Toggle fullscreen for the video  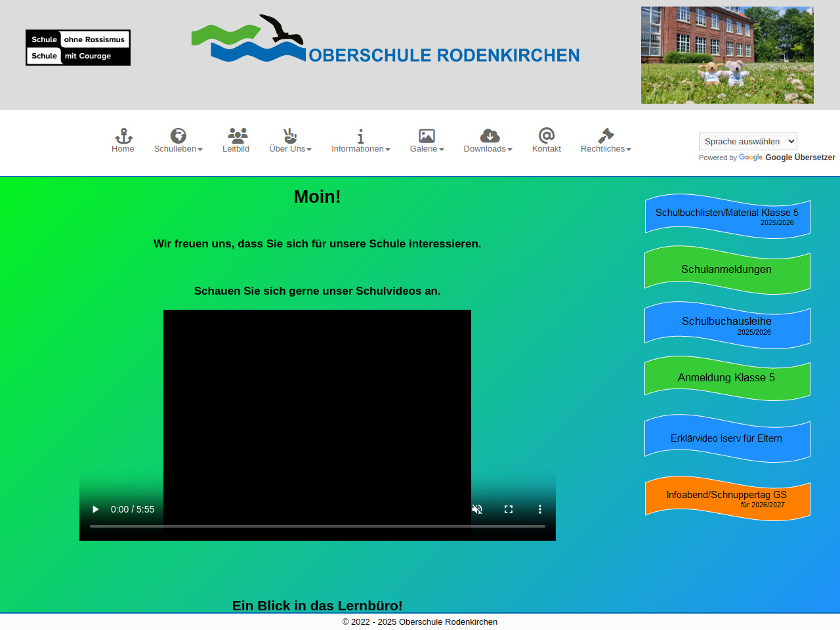point(509,509)
